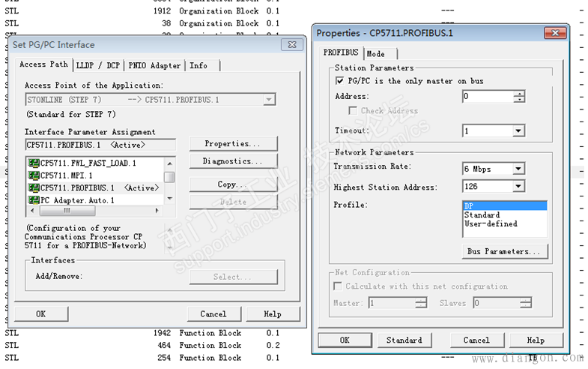Click the grayed Delete button
The image size is (588, 369).
233,202
